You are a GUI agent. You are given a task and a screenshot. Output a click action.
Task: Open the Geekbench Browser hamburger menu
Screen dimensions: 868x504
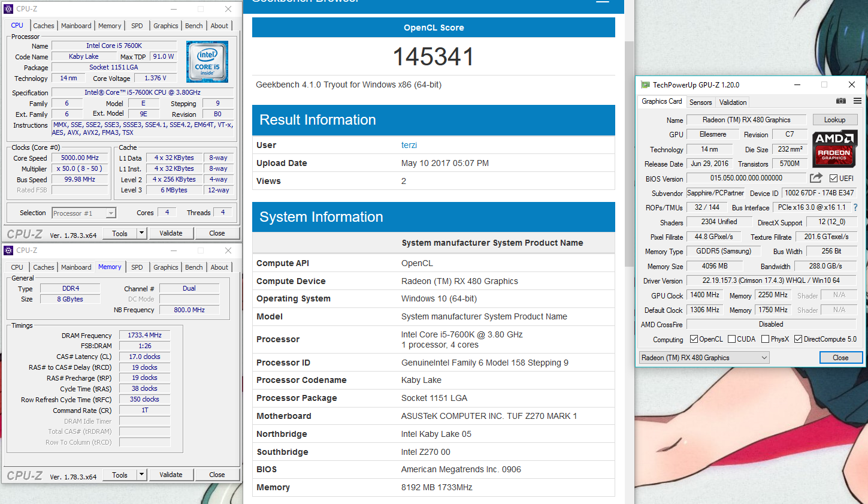click(x=603, y=2)
